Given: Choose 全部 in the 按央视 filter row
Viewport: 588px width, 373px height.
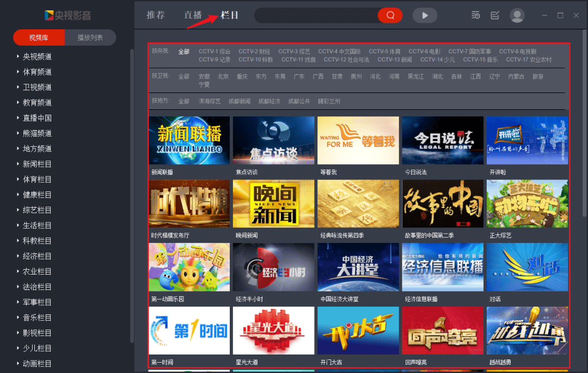Looking at the screenshot, I should coord(184,52).
